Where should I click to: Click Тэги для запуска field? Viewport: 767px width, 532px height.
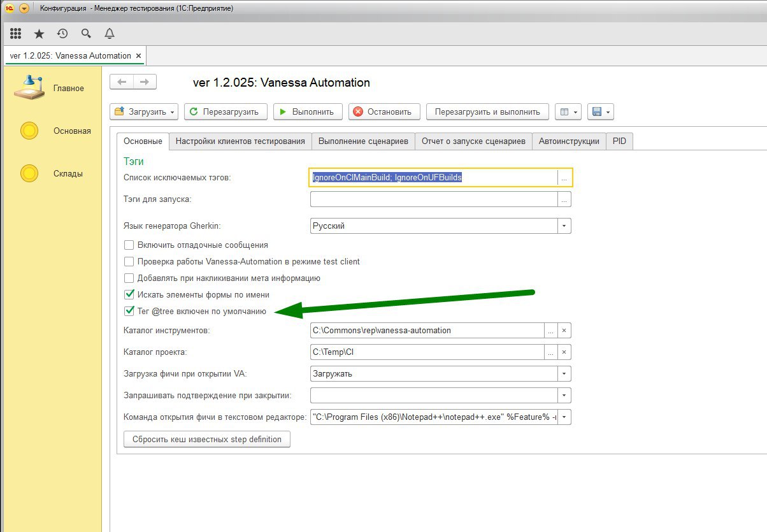coord(433,199)
